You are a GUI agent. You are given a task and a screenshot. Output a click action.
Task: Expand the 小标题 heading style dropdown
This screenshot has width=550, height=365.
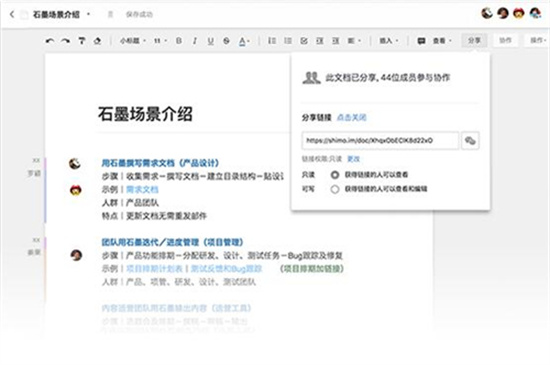point(133,41)
